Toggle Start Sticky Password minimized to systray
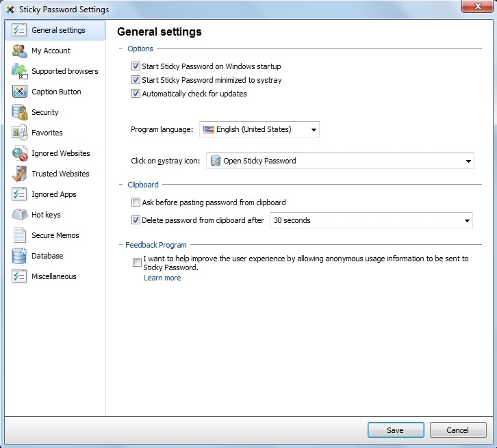 coord(136,80)
